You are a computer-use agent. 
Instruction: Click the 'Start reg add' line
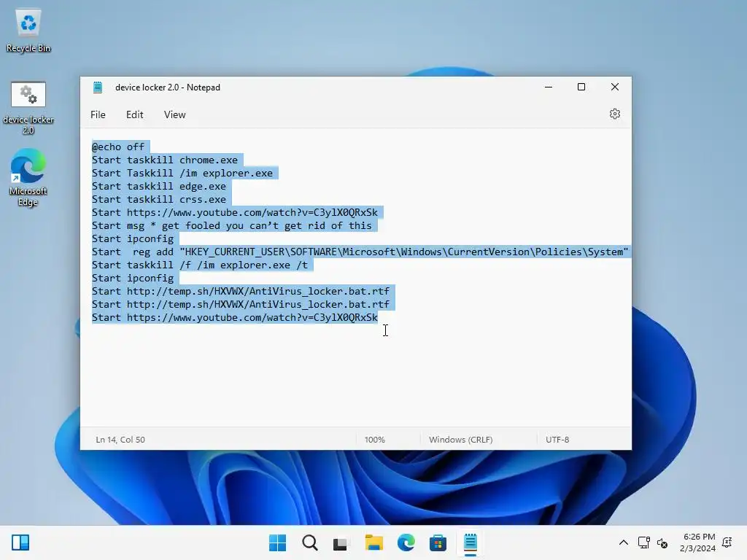coord(360,252)
